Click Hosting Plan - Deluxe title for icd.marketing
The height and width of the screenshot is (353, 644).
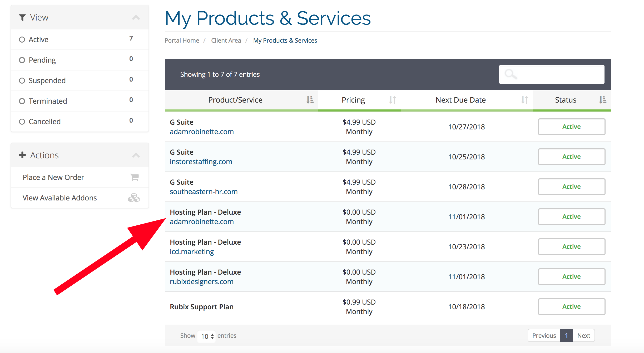click(205, 242)
